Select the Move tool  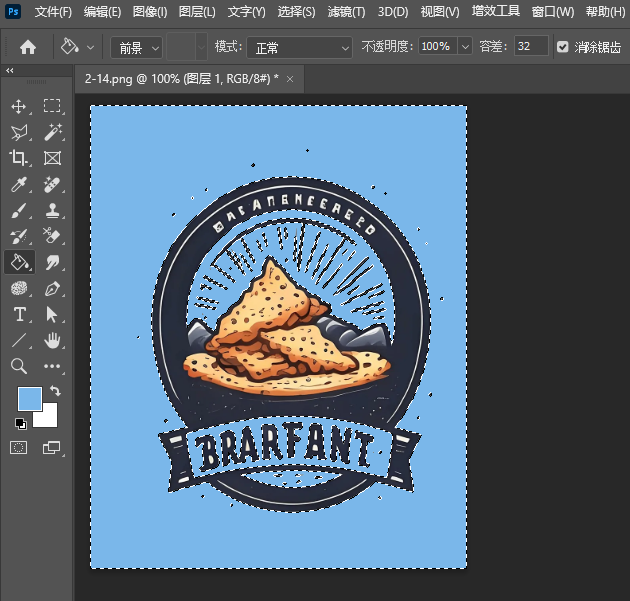(19, 106)
